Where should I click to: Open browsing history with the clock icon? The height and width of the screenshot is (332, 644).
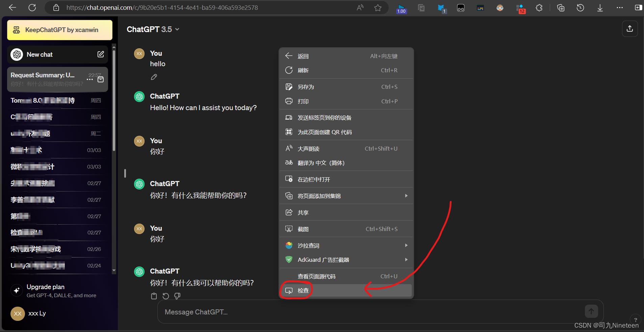580,7
